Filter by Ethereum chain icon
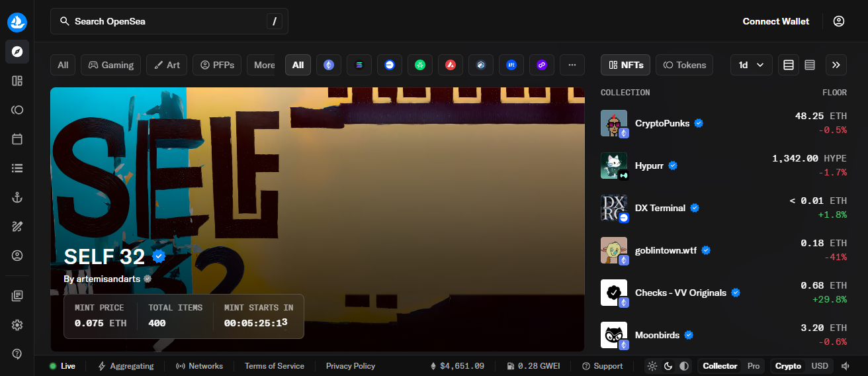The height and width of the screenshot is (376, 868). point(329,65)
